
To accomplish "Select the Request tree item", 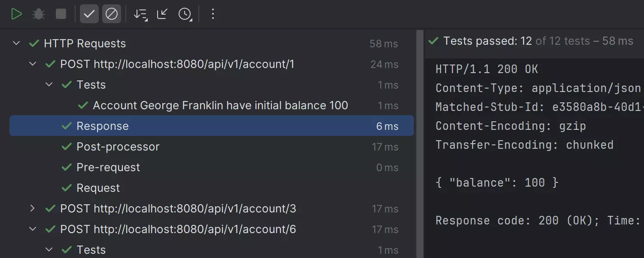I will pos(98,188).
